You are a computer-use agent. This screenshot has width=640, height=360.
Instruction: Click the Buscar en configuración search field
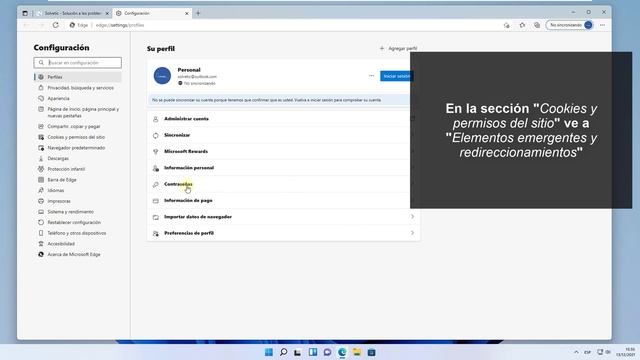[78, 62]
